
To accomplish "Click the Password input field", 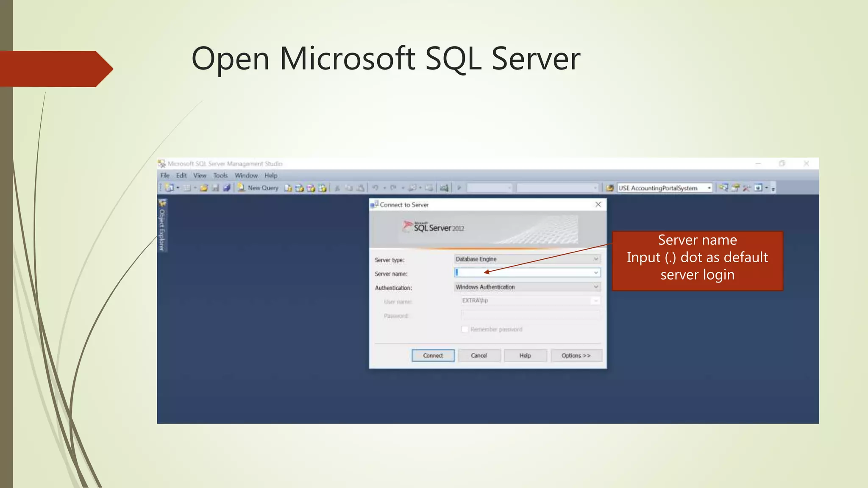I will click(531, 315).
